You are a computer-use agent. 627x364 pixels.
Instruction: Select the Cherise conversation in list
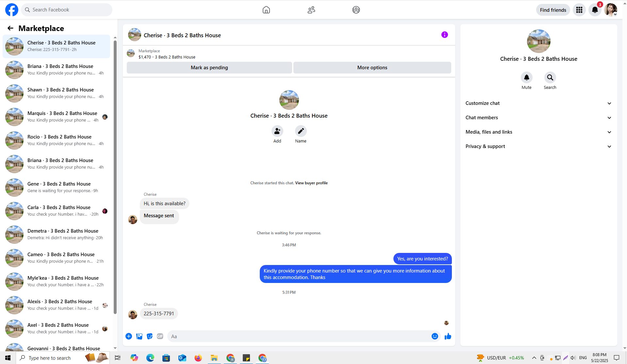click(x=56, y=46)
